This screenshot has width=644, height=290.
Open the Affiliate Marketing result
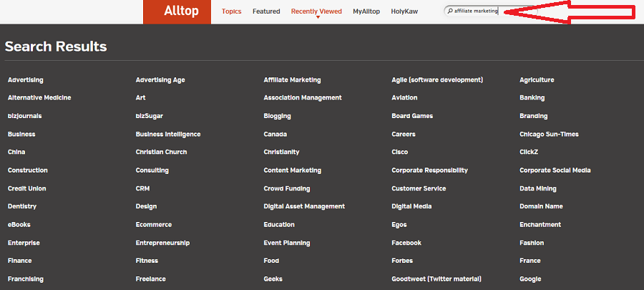pyautogui.click(x=292, y=79)
